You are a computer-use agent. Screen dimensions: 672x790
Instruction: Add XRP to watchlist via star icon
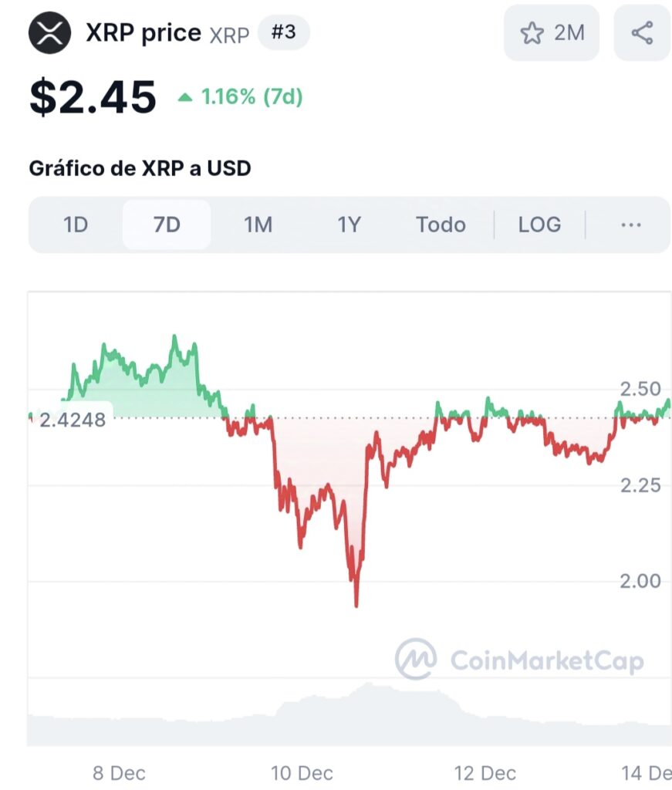point(532,33)
